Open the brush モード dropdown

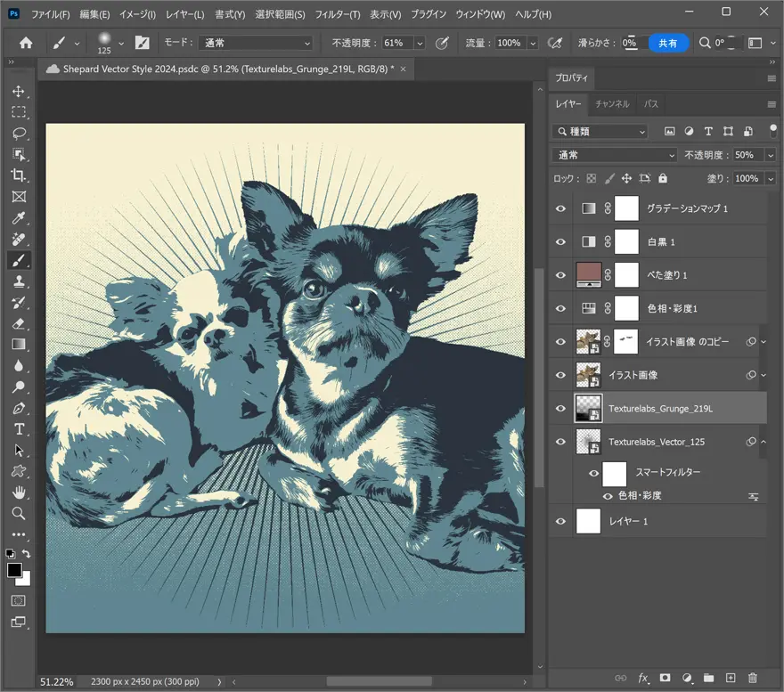257,43
